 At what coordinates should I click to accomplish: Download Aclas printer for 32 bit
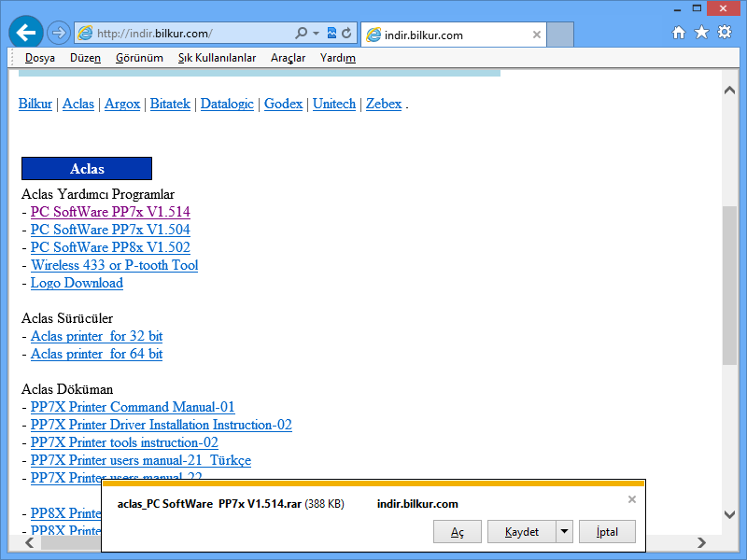[x=97, y=336]
